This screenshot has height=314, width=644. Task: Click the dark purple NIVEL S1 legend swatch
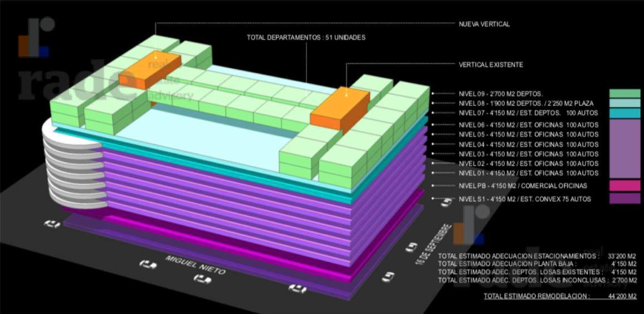625,199
